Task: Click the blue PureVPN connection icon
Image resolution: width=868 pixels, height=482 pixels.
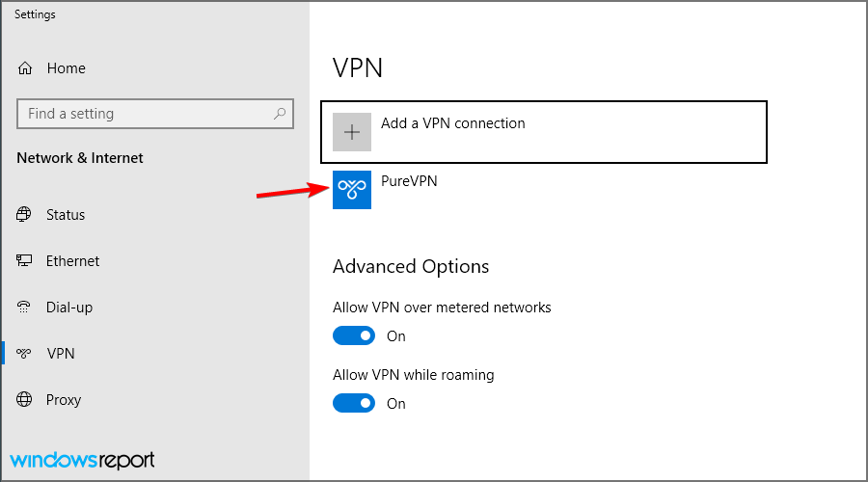Action: (351, 190)
